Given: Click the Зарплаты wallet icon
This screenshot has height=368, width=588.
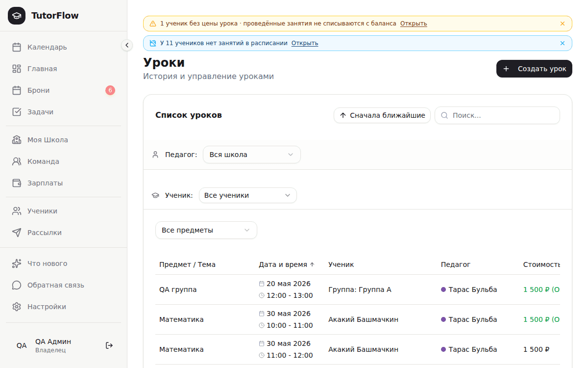Looking at the screenshot, I should click(17, 183).
